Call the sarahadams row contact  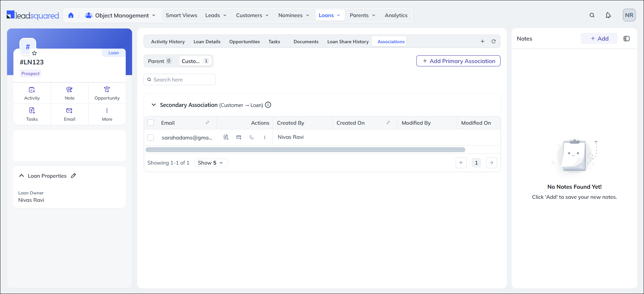pos(252,137)
